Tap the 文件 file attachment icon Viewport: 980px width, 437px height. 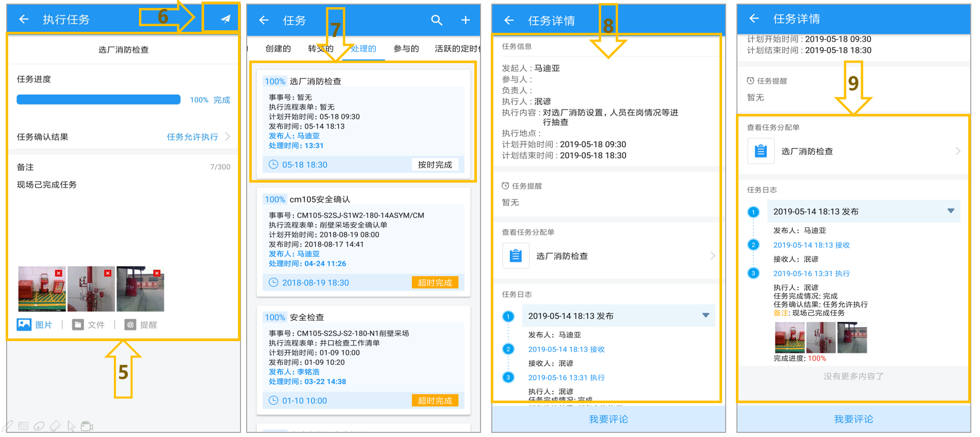point(78,325)
